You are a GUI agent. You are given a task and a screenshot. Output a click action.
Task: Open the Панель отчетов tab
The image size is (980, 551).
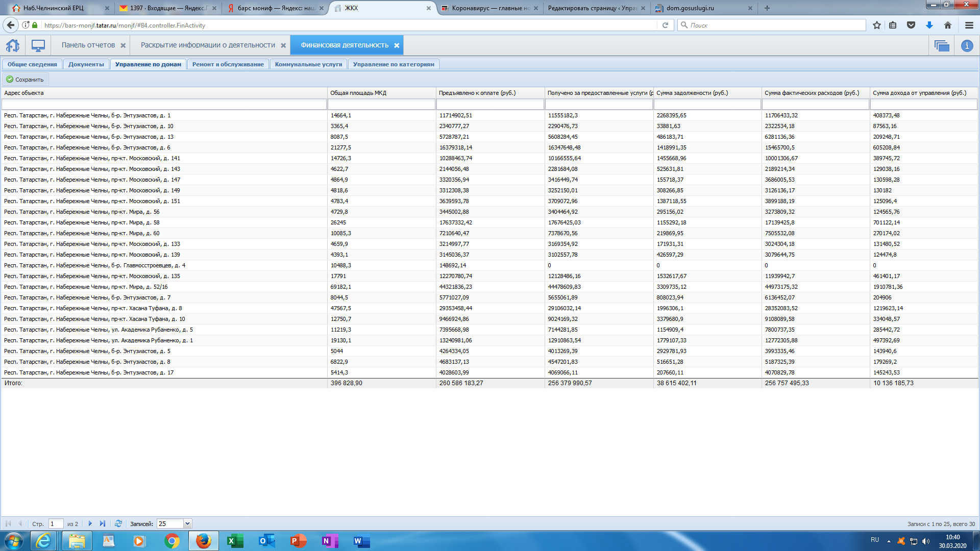[88, 45]
